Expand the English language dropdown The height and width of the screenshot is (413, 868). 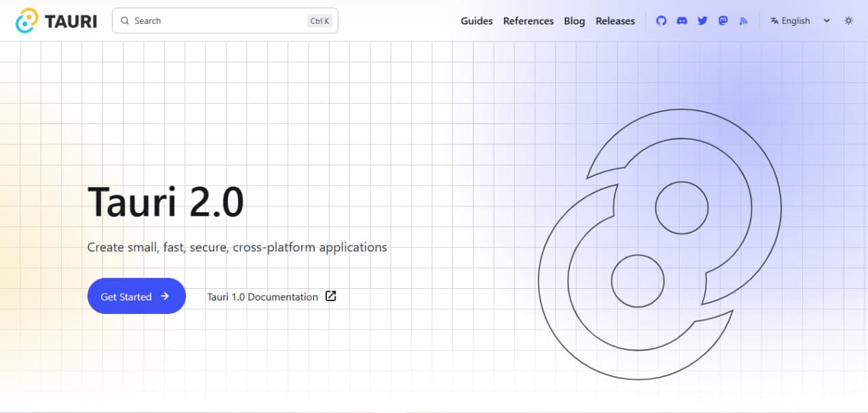click(800, 21)
